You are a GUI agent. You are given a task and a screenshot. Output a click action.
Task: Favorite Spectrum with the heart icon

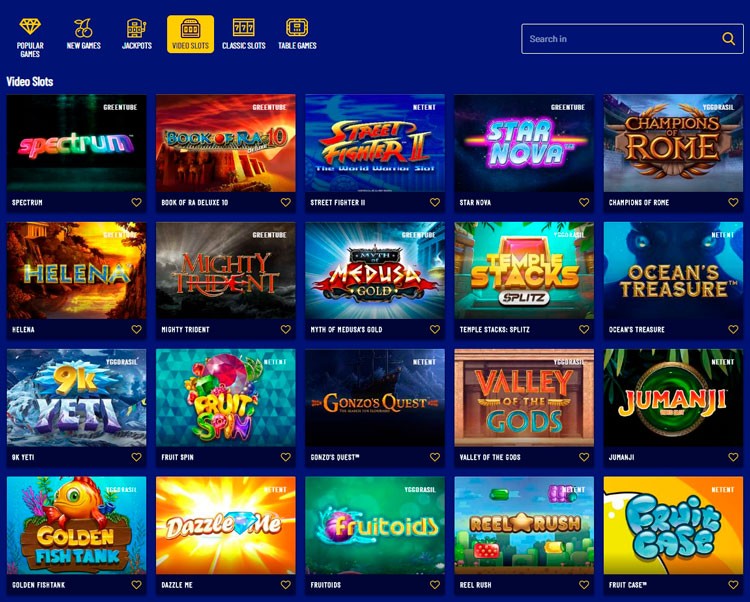136,202
